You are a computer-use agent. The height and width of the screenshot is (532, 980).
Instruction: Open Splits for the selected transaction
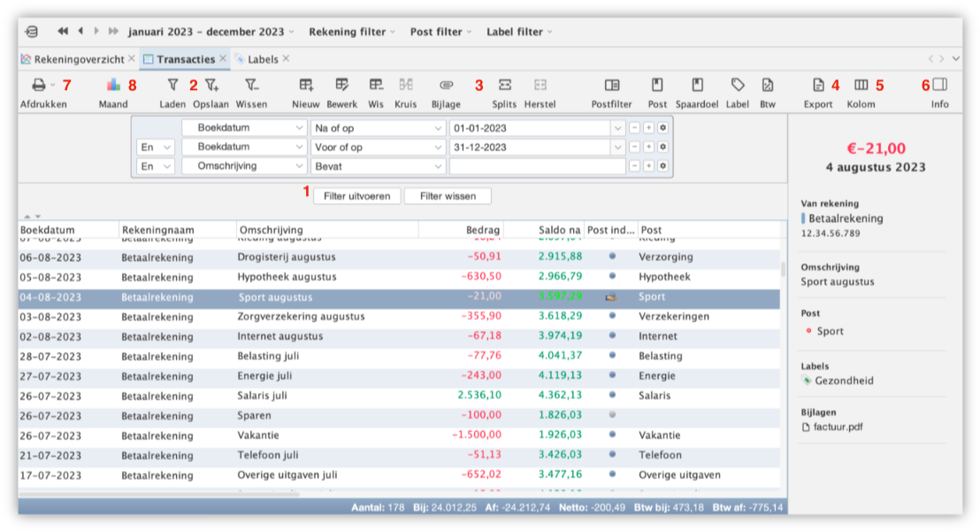pyautogui.click(x=504, y=86)
